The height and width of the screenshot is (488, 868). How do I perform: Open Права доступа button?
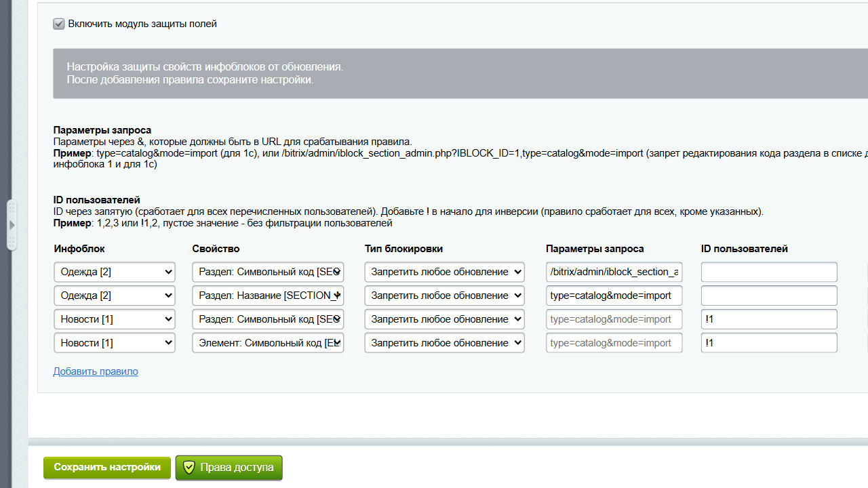click(229, 468)
